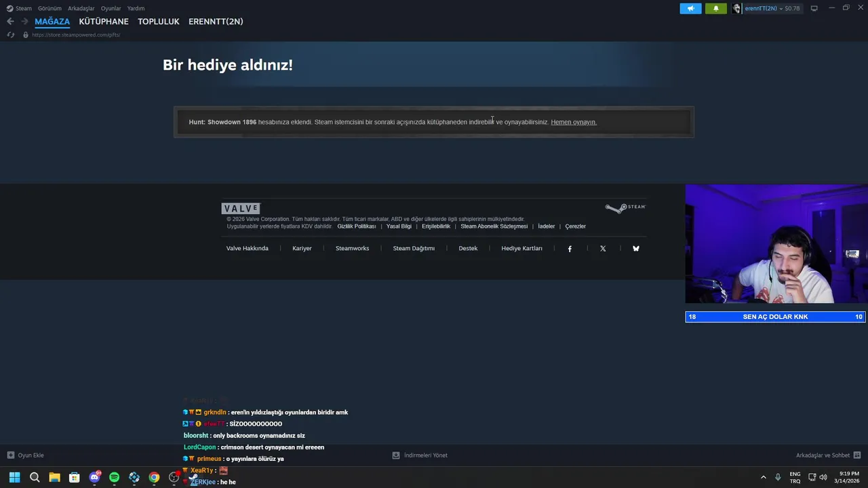868x488 pixels.
Task: Open Arkadaşlar ve Sohbet panel
Action: pos(829,455)
